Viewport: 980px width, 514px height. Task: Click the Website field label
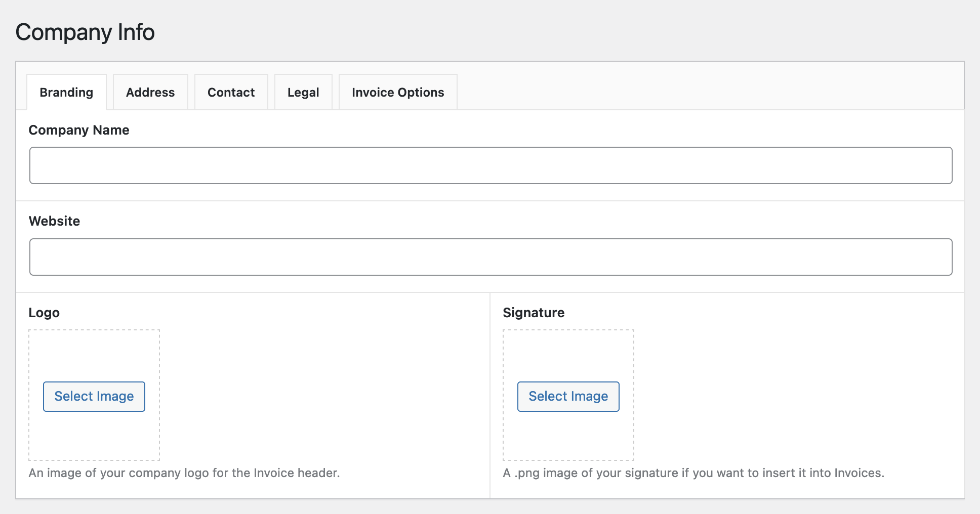[54, 221]
